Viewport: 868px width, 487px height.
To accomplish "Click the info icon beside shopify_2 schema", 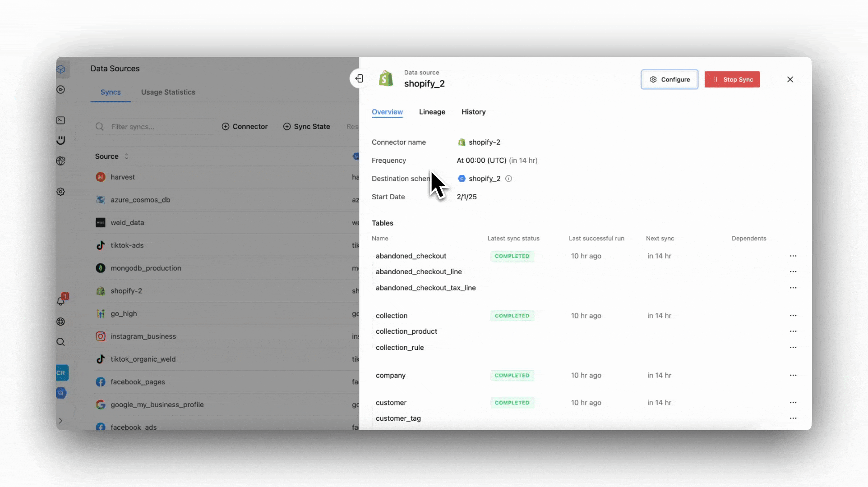I will coord(508,179).
